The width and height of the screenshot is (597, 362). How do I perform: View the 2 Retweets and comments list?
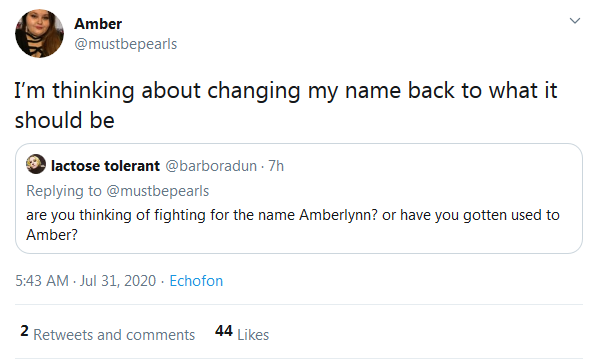click(107, 334)
